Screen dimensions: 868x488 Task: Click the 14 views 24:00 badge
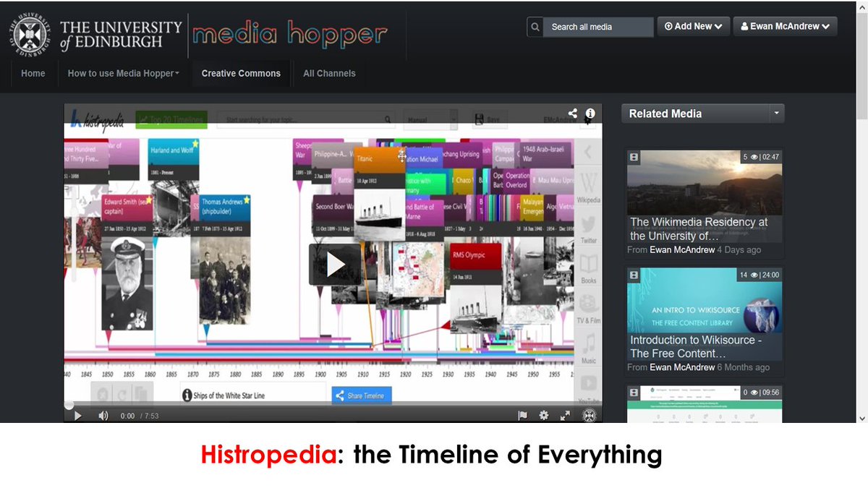tap(759, 275)
